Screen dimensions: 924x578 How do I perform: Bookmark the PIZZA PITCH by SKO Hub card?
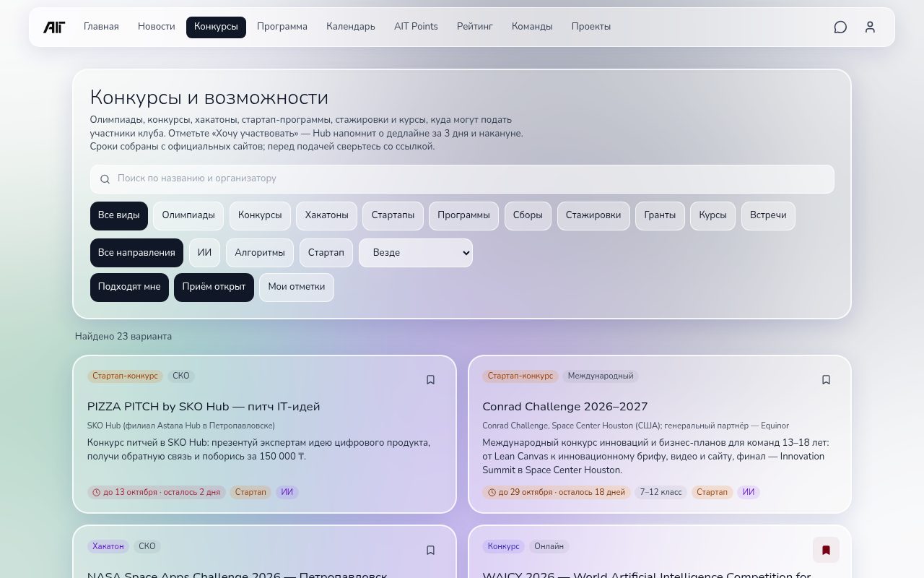coord(430,380)
